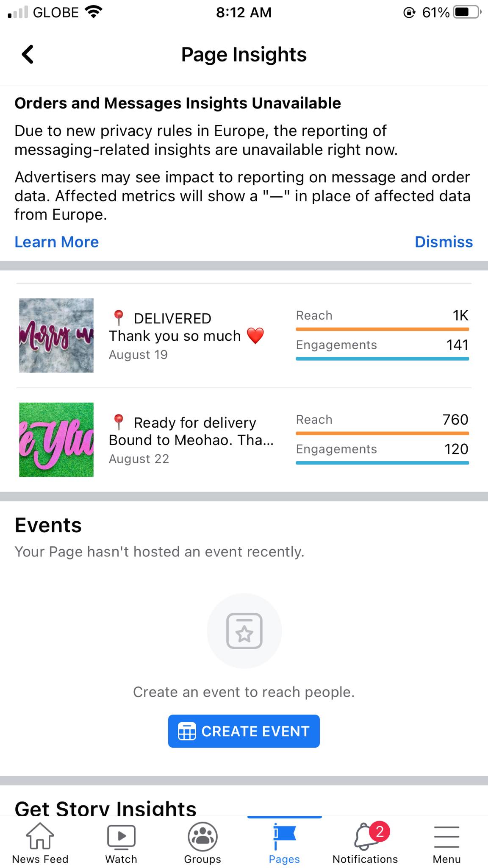Viewport: 488px width, 868px height.
Task: Tap the blue Engagements bar showing 120
Action: (x=382, y=463)
